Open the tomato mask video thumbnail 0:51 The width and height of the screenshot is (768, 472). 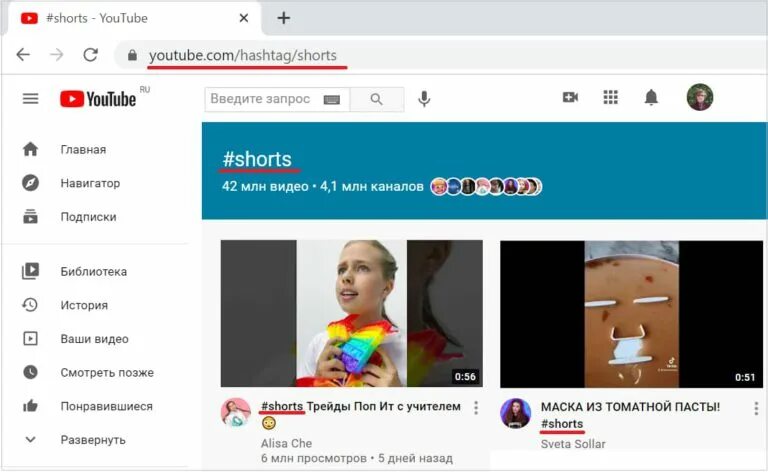coord(631,314)
